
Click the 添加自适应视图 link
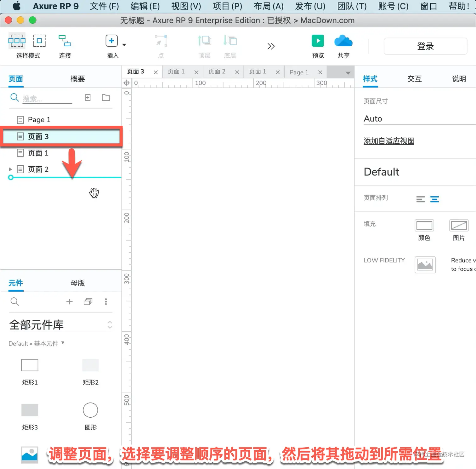tap(389, 141)
